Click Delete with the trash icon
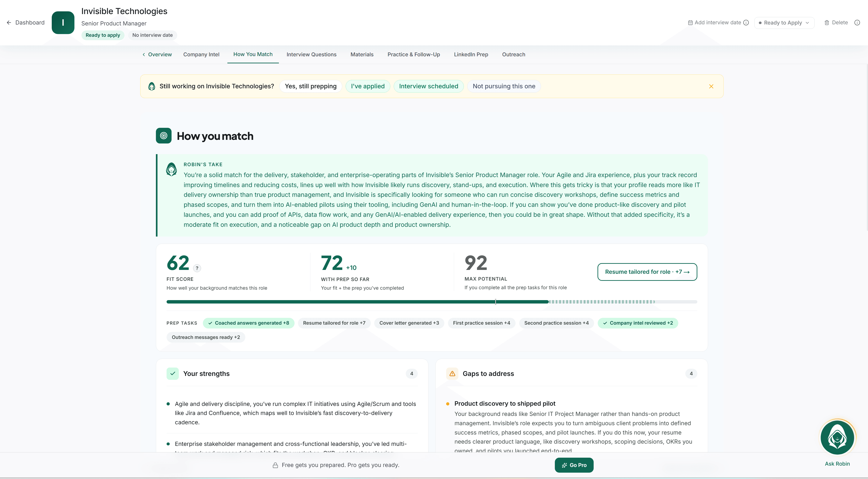 coord(836,22)
